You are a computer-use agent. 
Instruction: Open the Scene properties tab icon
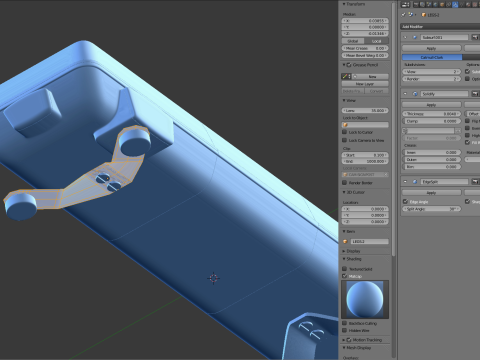click(429, 4)
